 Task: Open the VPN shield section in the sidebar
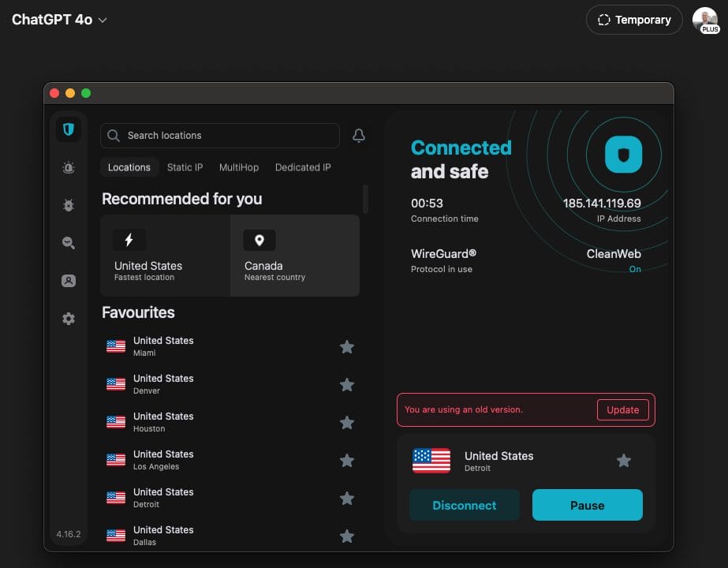(x=68, y=129)
